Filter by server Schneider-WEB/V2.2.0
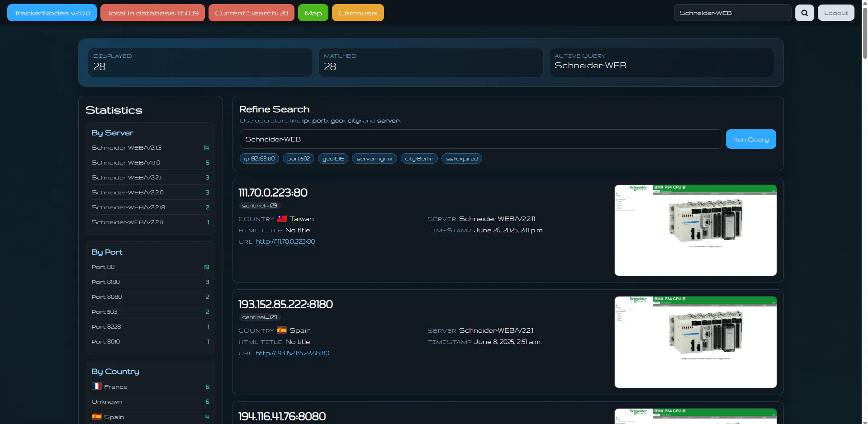 150,193
